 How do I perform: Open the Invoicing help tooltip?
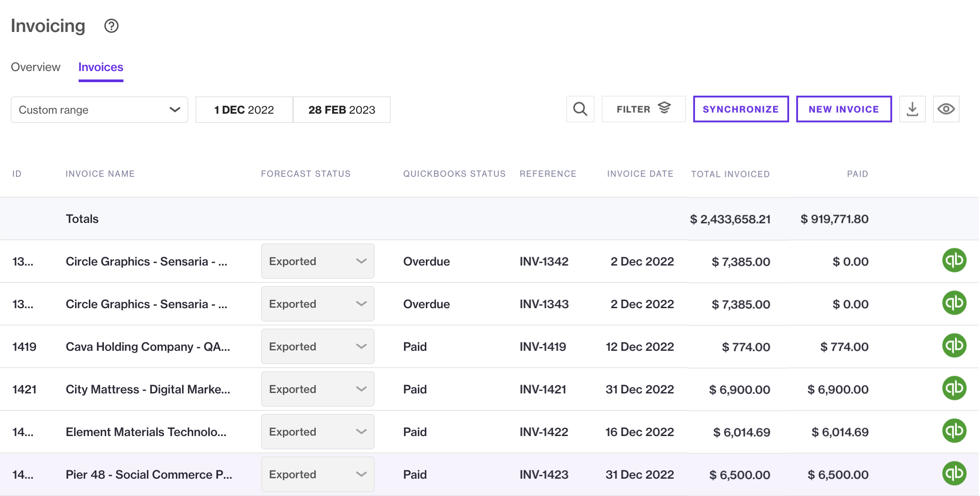[x=111, y=26]
